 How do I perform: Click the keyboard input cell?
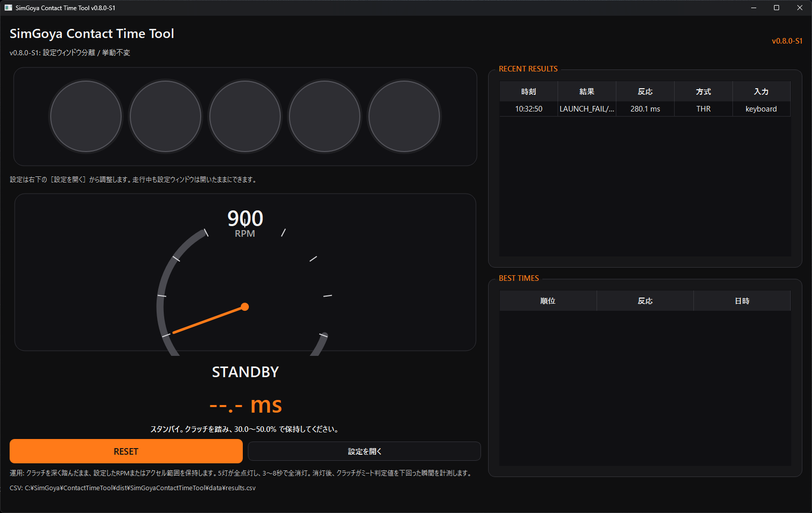[x=761, y=109]
